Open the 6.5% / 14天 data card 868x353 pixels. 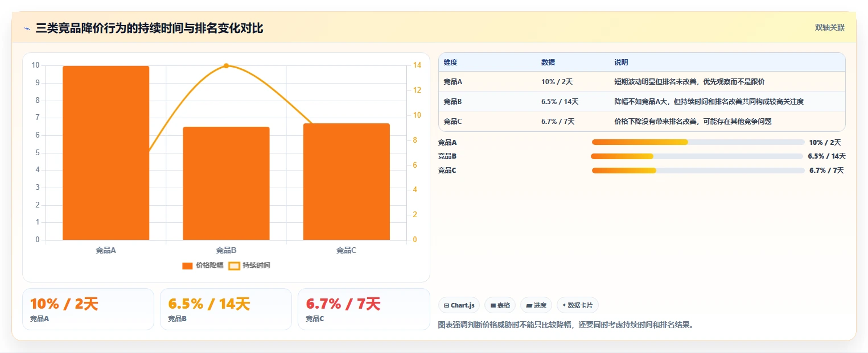tap(226, 309)
